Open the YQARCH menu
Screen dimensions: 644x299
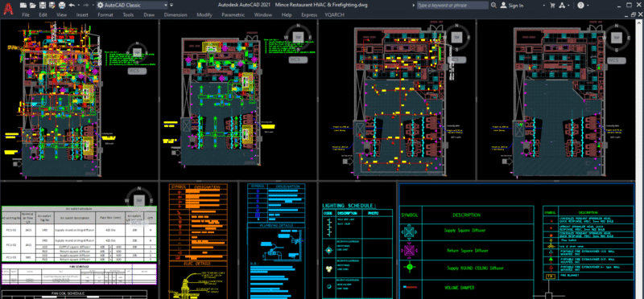click(x=334, y=14)
